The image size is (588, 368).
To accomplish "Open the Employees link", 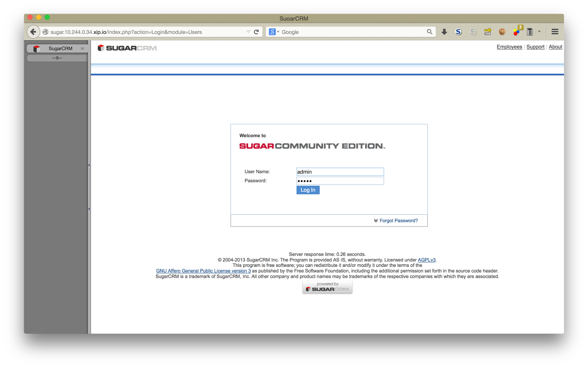I will click(509, 47).
